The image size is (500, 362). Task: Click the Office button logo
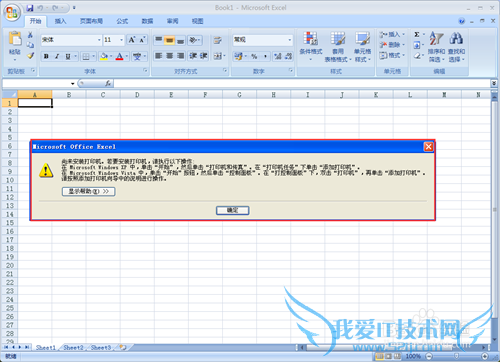(x=12, y=12)
